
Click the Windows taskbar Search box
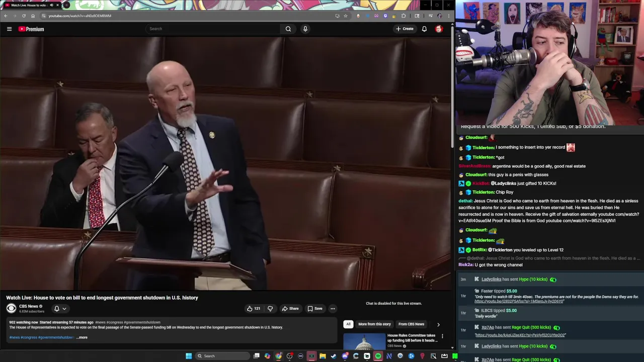(222, 356)
